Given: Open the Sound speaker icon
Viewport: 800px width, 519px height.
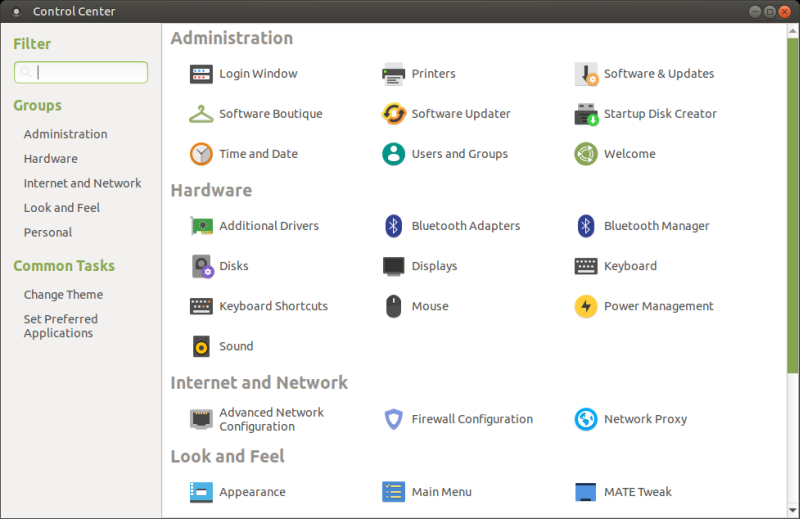Looking at the screenshot, I should pyautogui.click(x=201, y=346).
